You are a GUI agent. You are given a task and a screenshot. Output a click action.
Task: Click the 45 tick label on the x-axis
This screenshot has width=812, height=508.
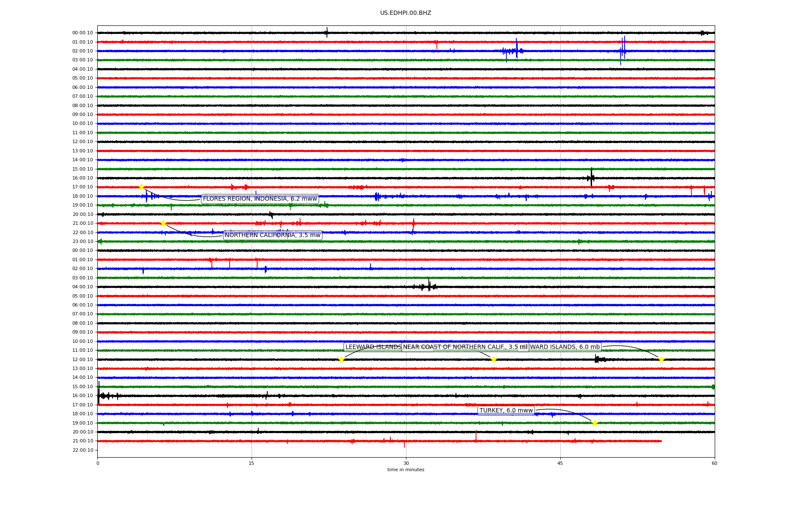tap(560, 463)
